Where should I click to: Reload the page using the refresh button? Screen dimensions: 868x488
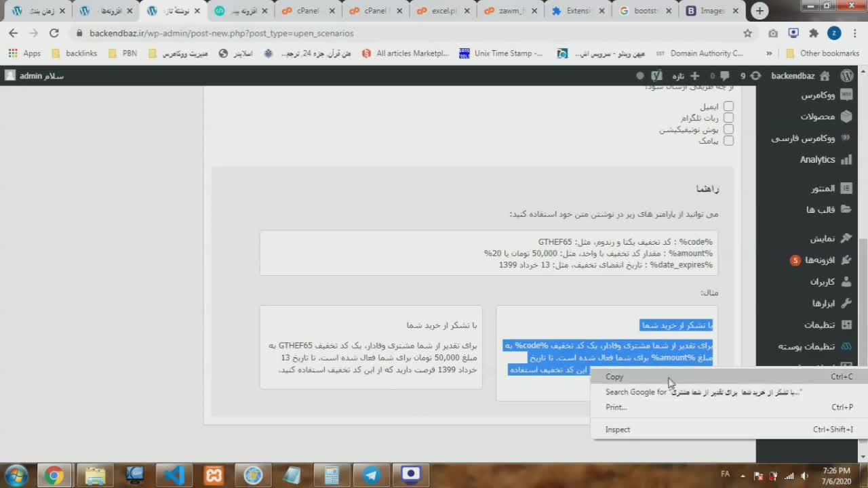coord(54,33)
